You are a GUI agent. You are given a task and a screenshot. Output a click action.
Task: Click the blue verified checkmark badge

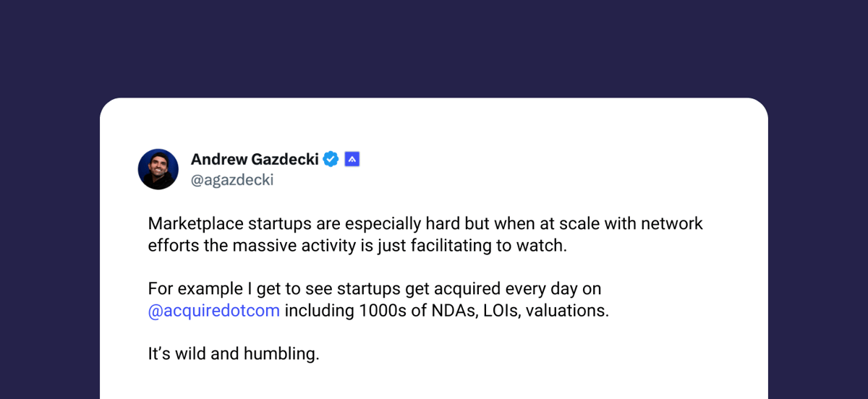331,159
